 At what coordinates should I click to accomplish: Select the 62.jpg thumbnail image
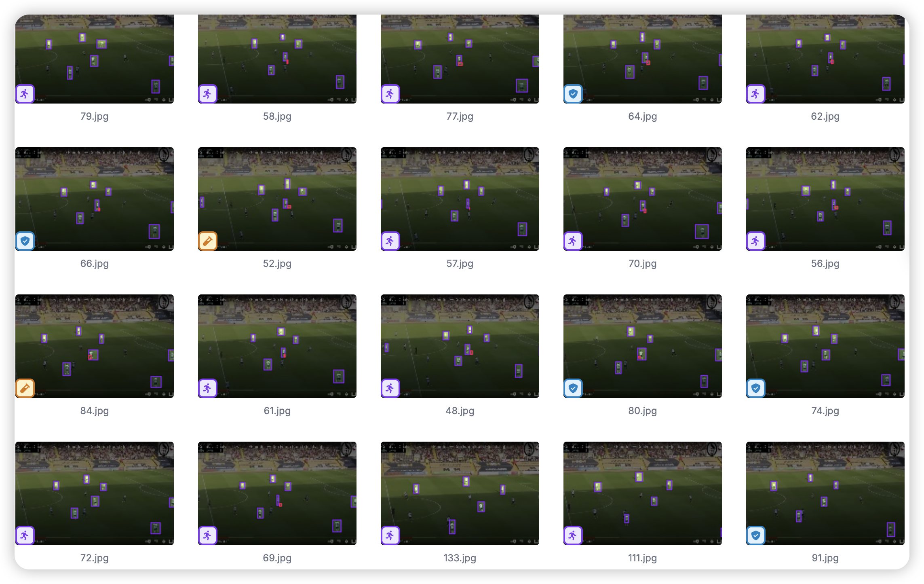click(825, 59)
